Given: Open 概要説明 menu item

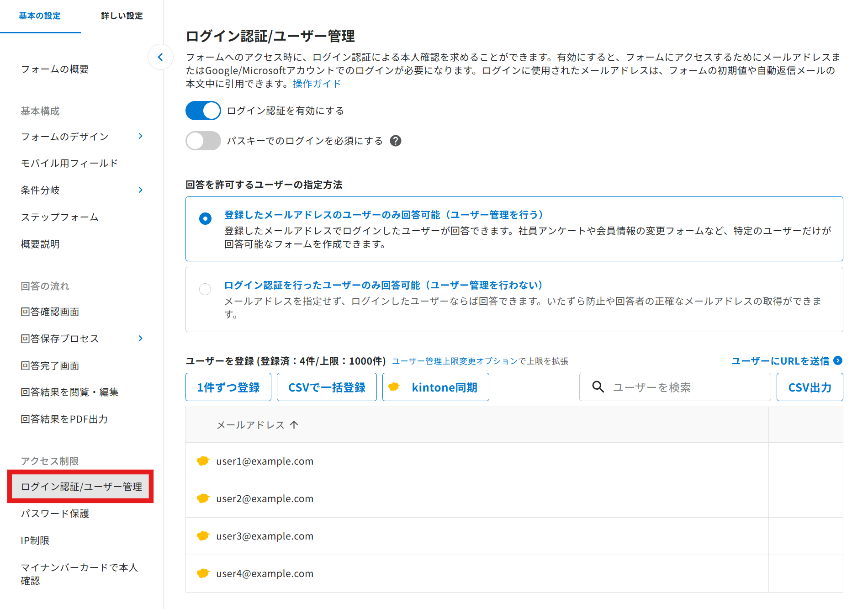Looking at the screenshot, I should coord(40,244).
